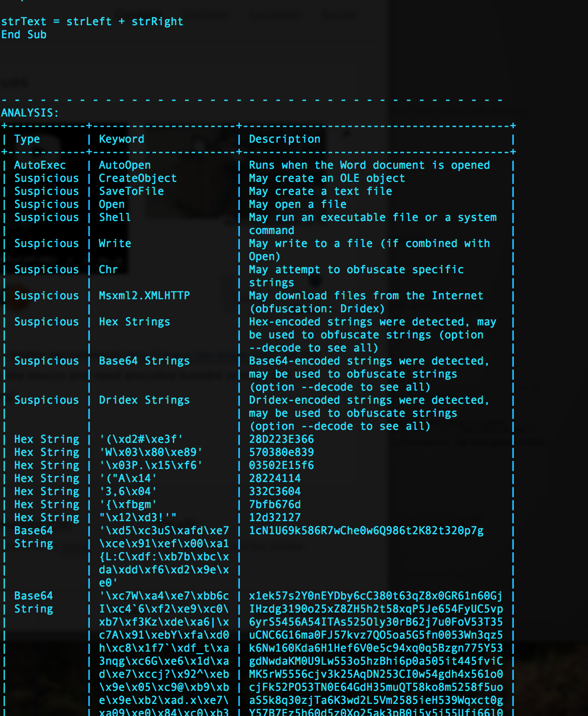Select hex string "\x12\xd3!'"
The image size is (588, 716).
point(138,517)
